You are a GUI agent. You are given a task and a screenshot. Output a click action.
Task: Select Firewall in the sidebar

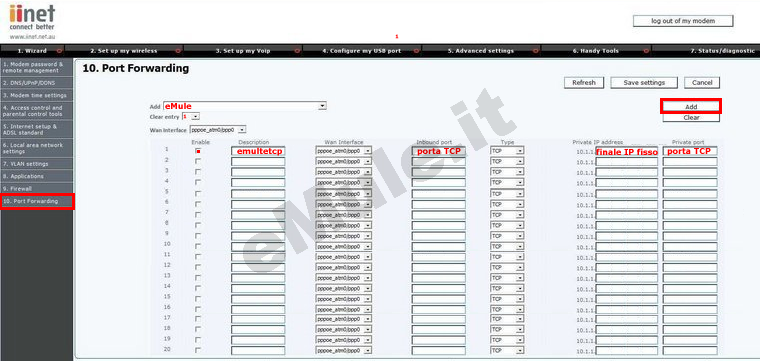point(37,188)
